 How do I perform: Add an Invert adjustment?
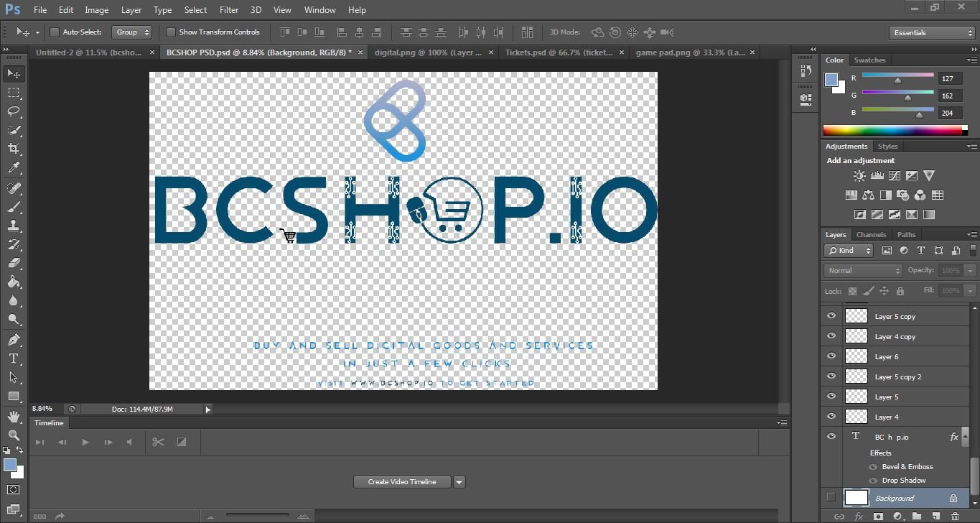[860, 214]
